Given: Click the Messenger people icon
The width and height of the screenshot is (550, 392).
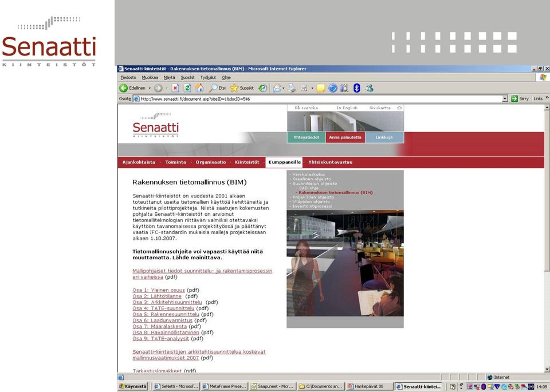Looking at the screenshot, I should (x=369, y=88).
